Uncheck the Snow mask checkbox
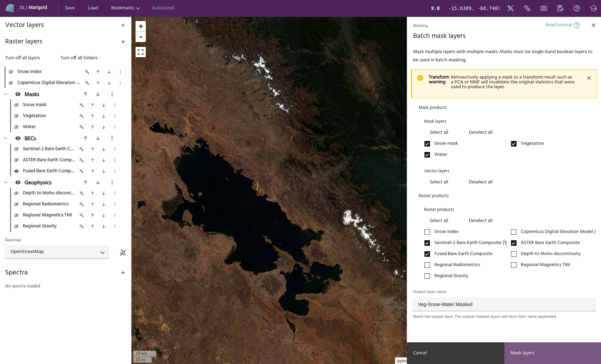 tap(427, 144)
